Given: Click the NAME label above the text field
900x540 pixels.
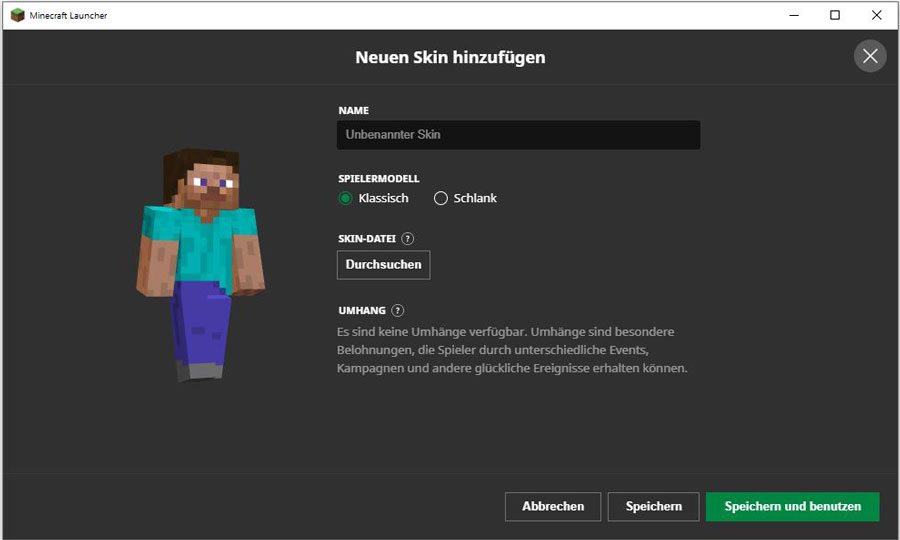Looking at the screenshot, I should click(354, 111).
